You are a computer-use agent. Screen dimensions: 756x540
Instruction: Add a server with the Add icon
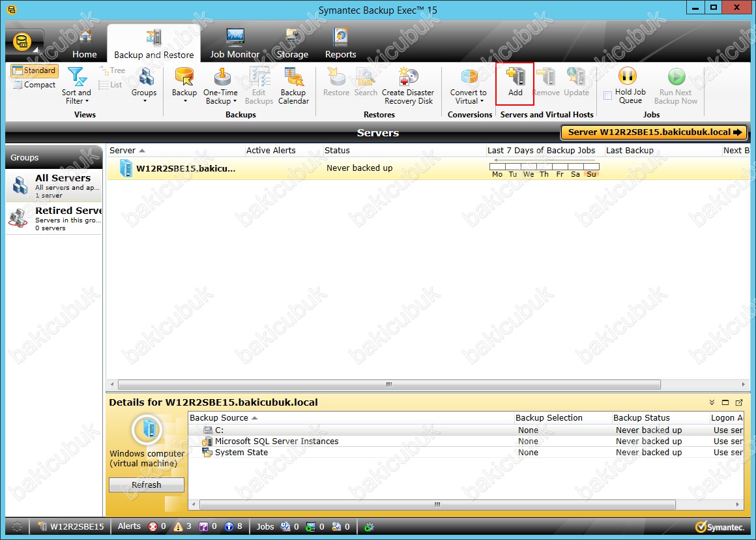[515, 83]
